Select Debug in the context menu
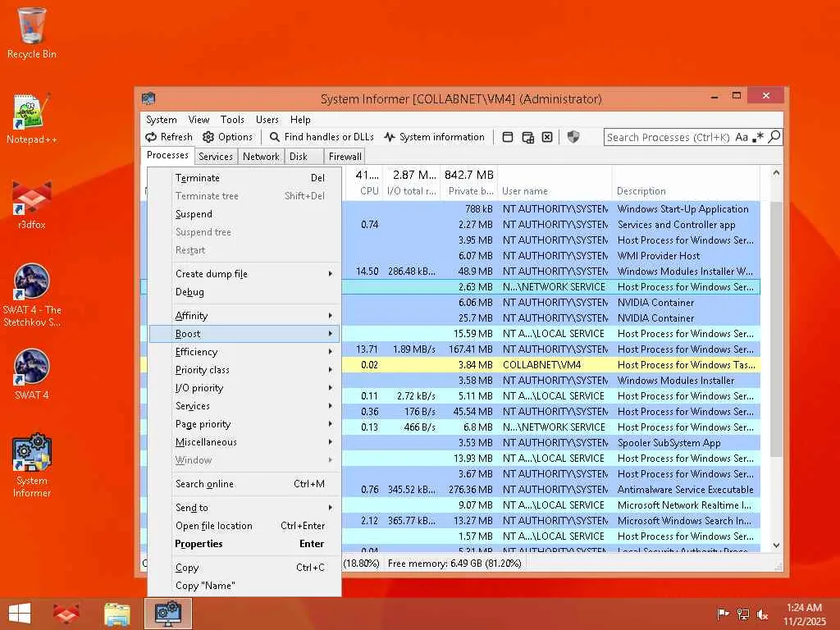This screenshot has width=840, height=630. point(244,292)
